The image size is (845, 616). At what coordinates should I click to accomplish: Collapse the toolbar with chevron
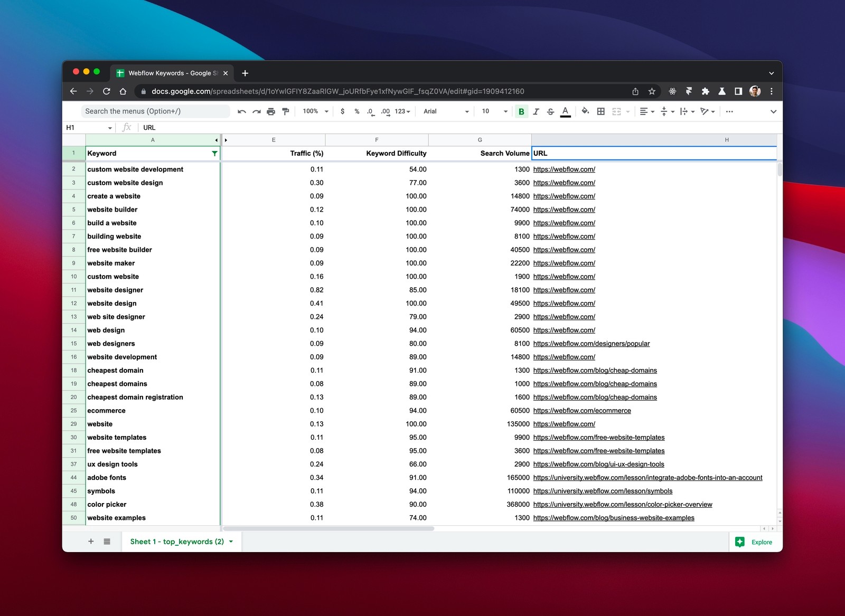(773, 111)
